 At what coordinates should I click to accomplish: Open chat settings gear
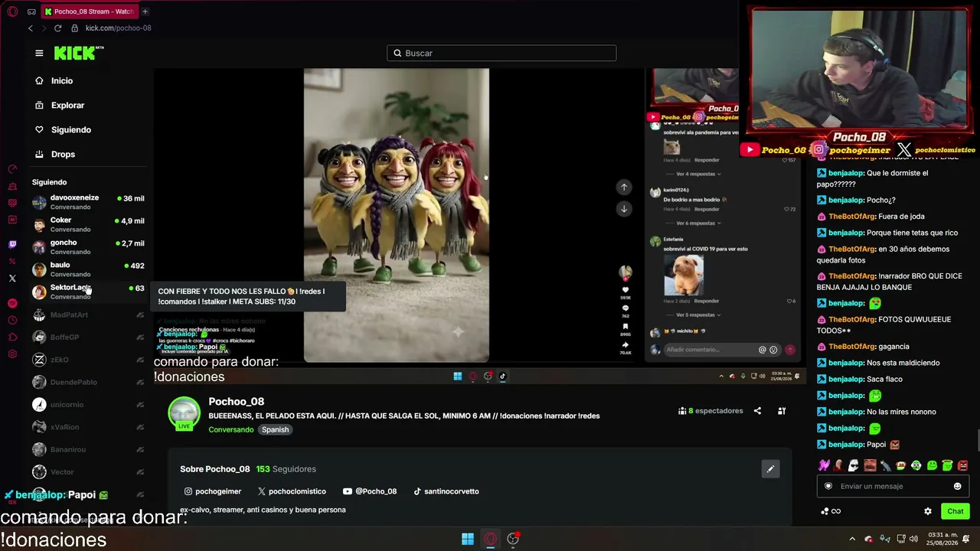pos(928,511)
